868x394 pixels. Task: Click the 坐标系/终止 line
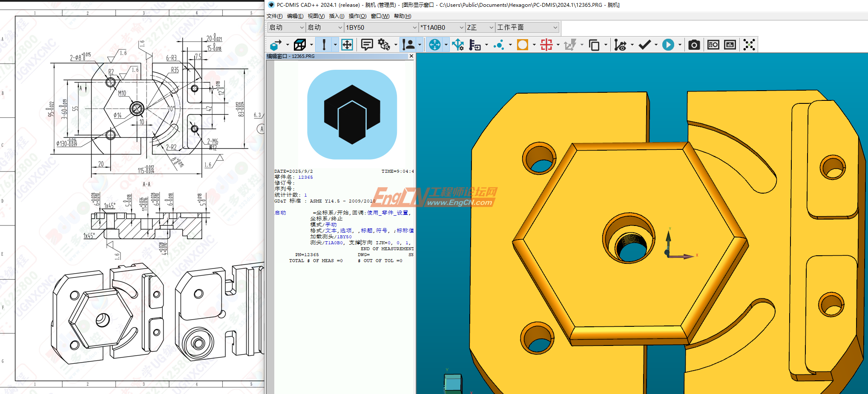click(x=326, y=219)
